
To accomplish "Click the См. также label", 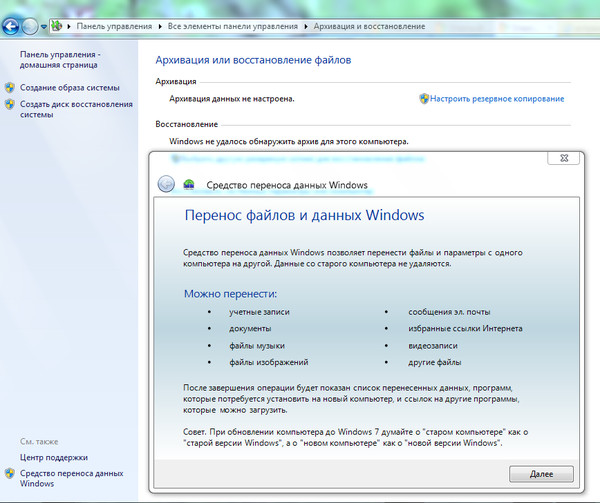I will 39,442.
